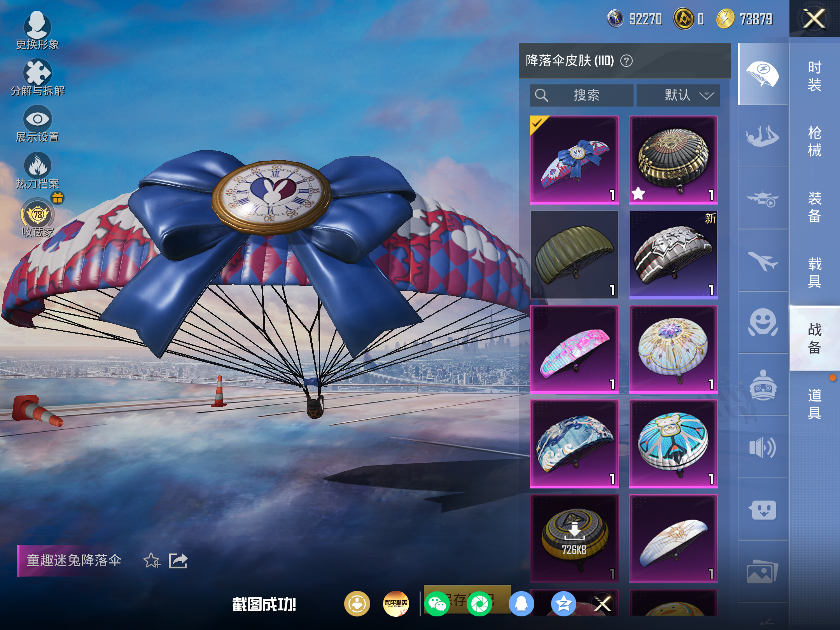
Task: Tap the orange gift box icon
Action: point(58,198)
